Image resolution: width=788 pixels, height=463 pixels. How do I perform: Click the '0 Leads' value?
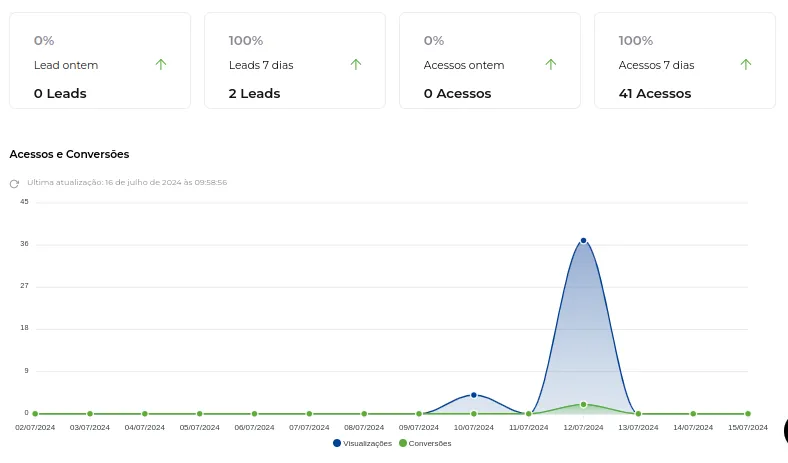(x=60, y=94)
